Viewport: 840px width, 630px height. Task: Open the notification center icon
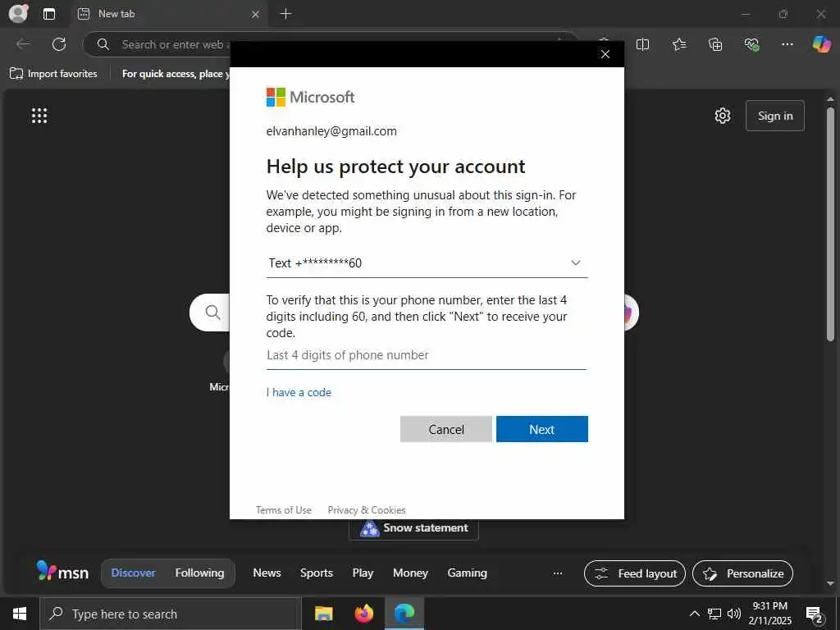(815, 614)
